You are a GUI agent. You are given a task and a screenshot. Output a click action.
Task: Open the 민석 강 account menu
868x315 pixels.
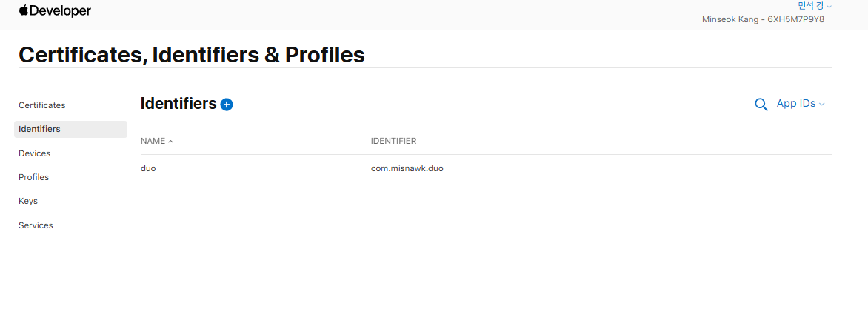point(814,6)
